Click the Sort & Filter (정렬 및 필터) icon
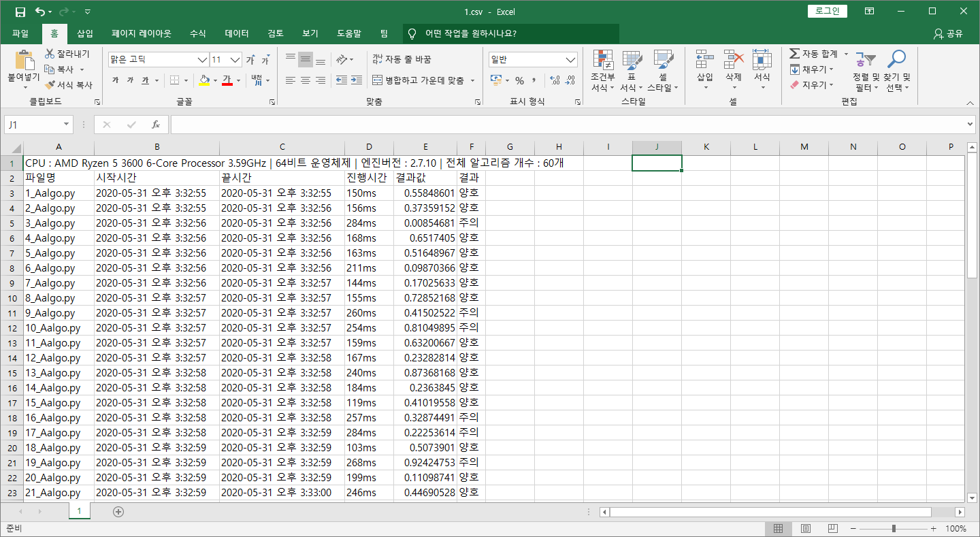Screen dimensions: 980x537 click(866, 71)
